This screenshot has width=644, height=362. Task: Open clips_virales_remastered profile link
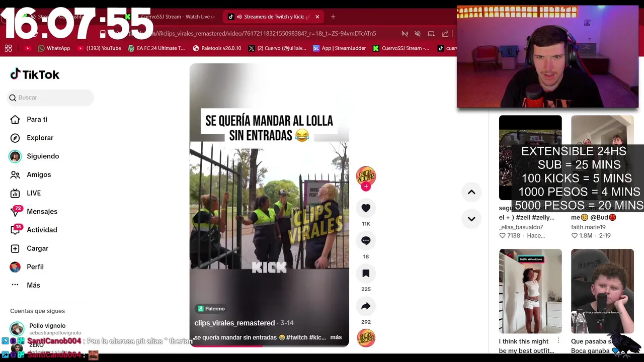click(x=234, y=323)
